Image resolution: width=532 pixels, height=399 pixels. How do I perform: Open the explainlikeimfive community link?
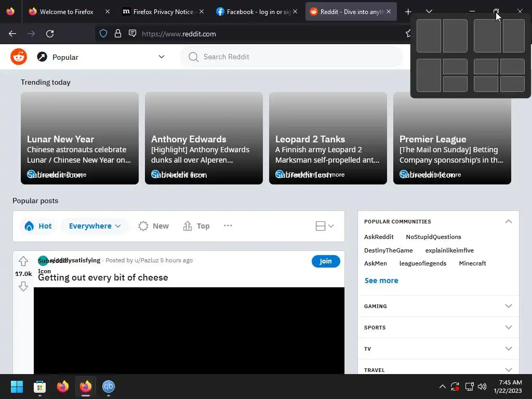(x=449, y=250)
